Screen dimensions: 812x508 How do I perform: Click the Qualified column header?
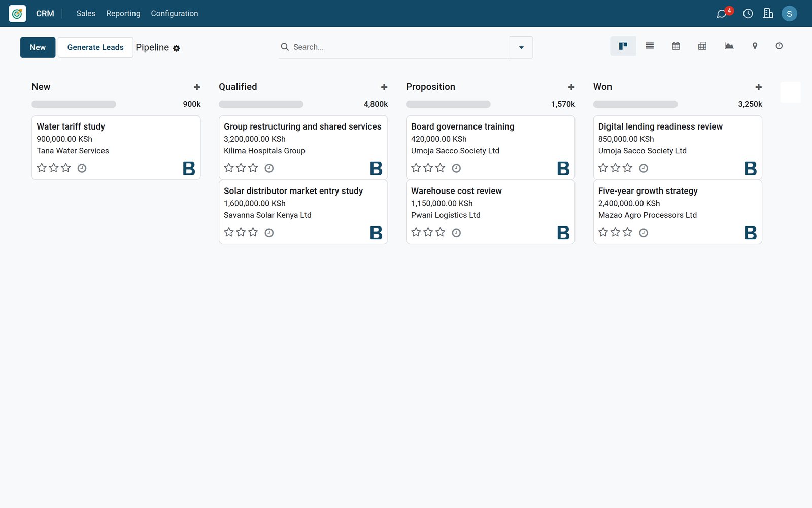pyautogui.click(x=238, y=87)
